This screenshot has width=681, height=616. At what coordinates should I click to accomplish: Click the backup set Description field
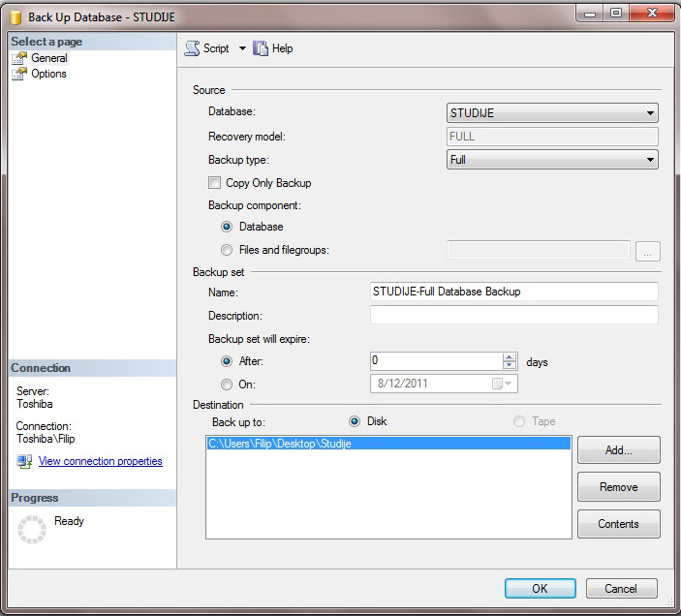click(513, 316)
